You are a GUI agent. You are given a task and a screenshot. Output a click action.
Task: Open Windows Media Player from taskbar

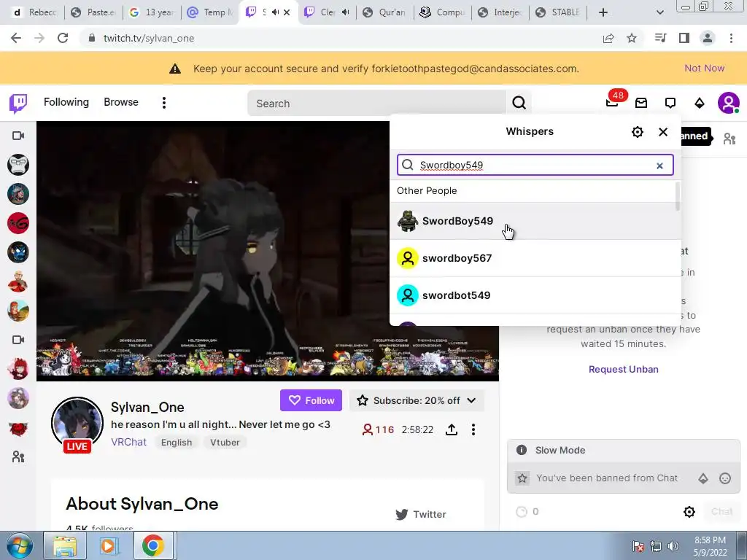pos(108,546)
